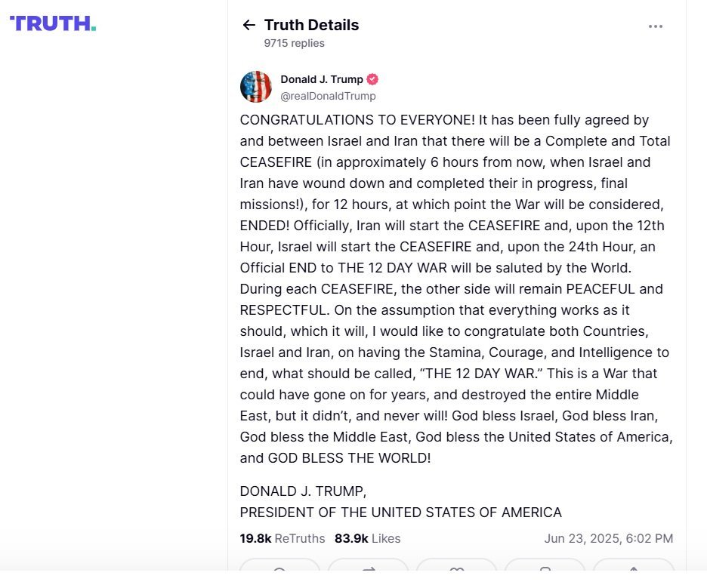Share the post with upload icon

(634, 565)
